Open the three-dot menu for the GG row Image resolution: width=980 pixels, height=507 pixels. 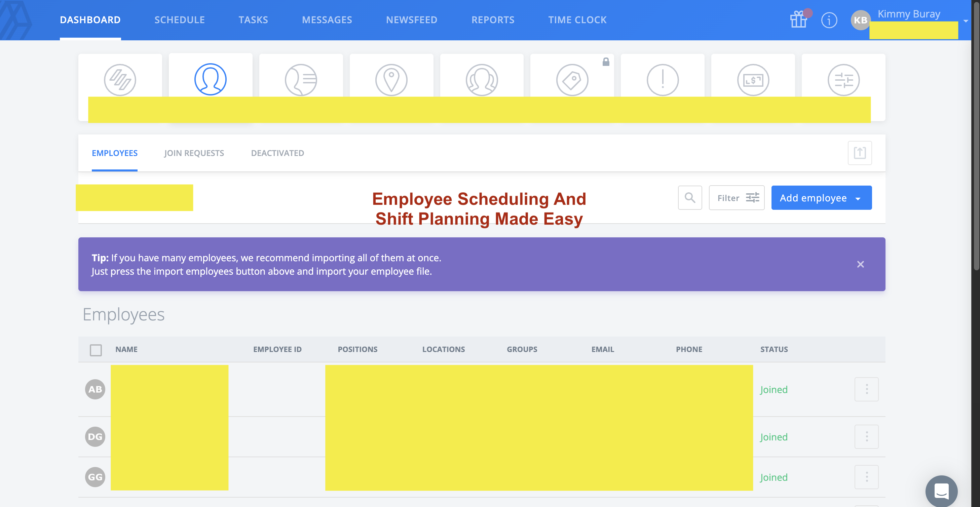pyautogui.click(x=866, y=477)
